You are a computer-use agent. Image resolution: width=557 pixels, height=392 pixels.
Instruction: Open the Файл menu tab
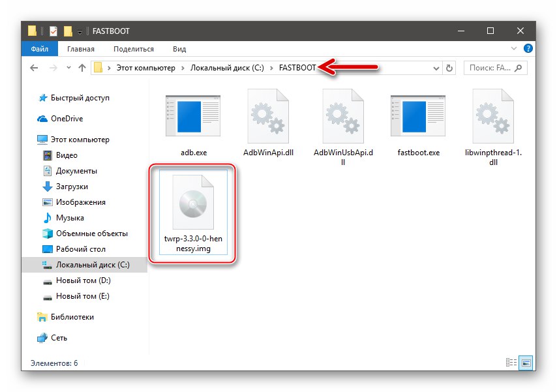point(39,49)
